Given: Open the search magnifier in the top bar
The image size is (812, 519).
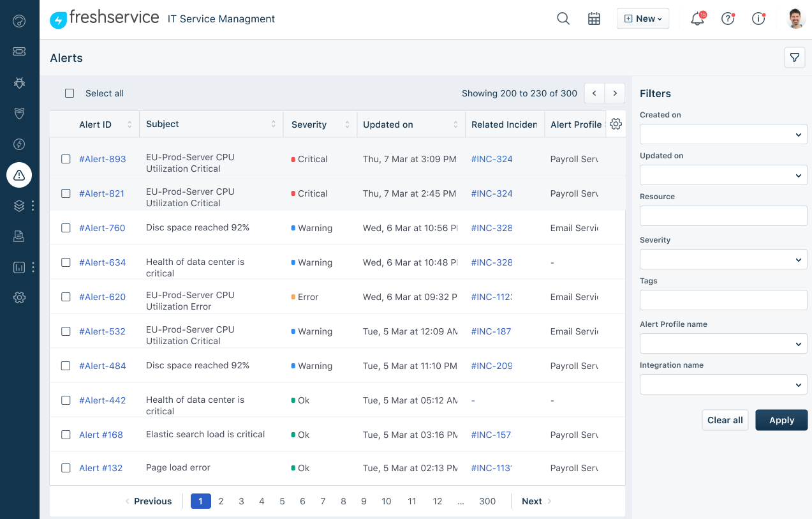Looking at the screenshot, I should coord(563,19).
